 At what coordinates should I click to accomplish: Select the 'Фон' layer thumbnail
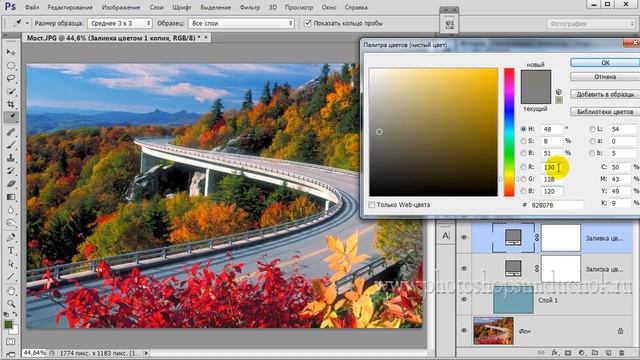(x=493, y=331)
